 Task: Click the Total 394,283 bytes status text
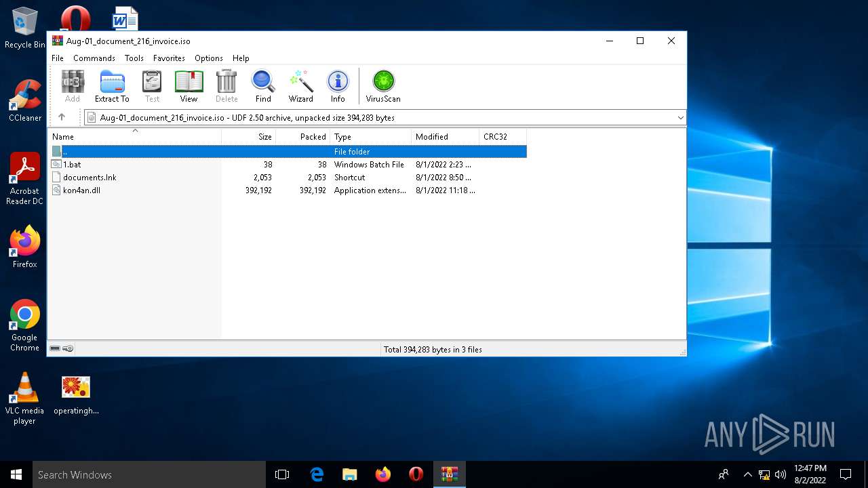point(433,350)
